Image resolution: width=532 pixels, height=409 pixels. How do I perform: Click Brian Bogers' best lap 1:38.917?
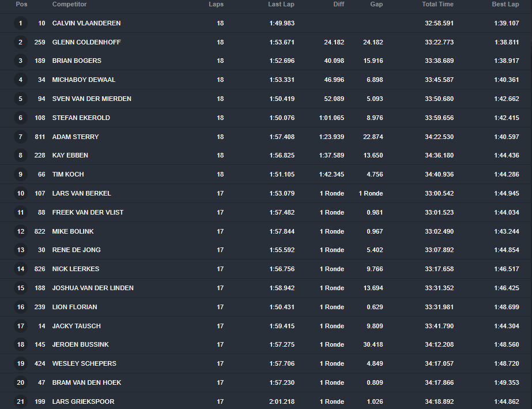pyautogui.click(x=506, y=61)
